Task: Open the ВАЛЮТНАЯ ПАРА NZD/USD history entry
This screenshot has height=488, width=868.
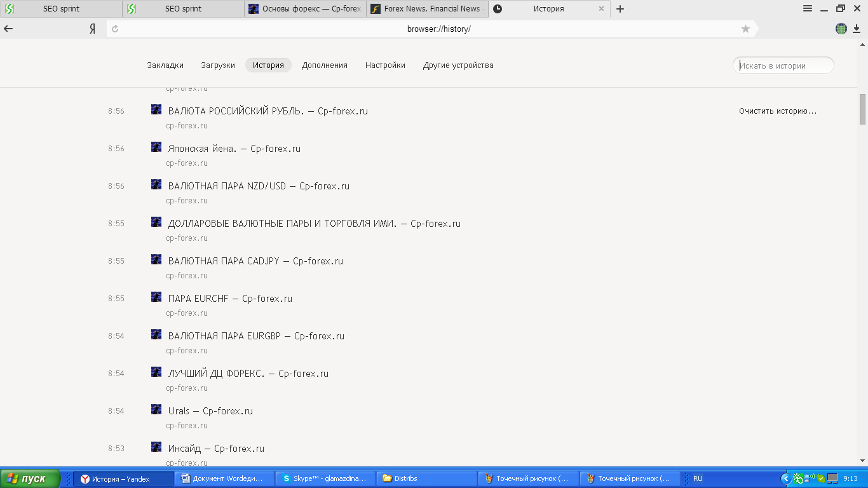Action: click(x=259, y=186)
